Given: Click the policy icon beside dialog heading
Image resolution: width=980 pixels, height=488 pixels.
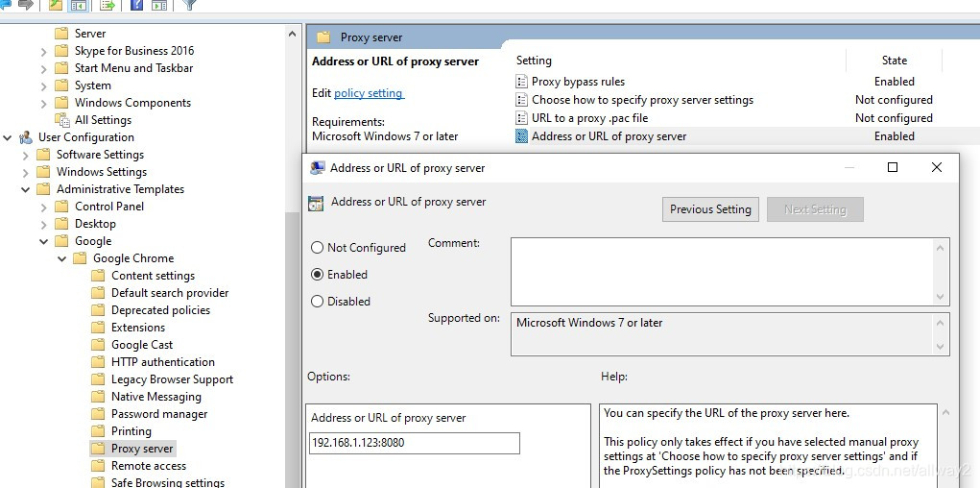Looking at the screenshot, I should click(316, 203).
